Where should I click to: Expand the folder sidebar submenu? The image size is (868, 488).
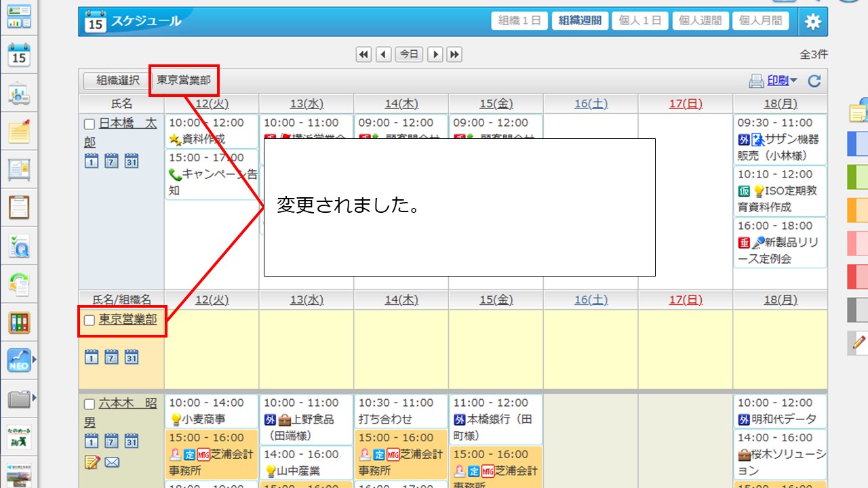pos(35,398)
